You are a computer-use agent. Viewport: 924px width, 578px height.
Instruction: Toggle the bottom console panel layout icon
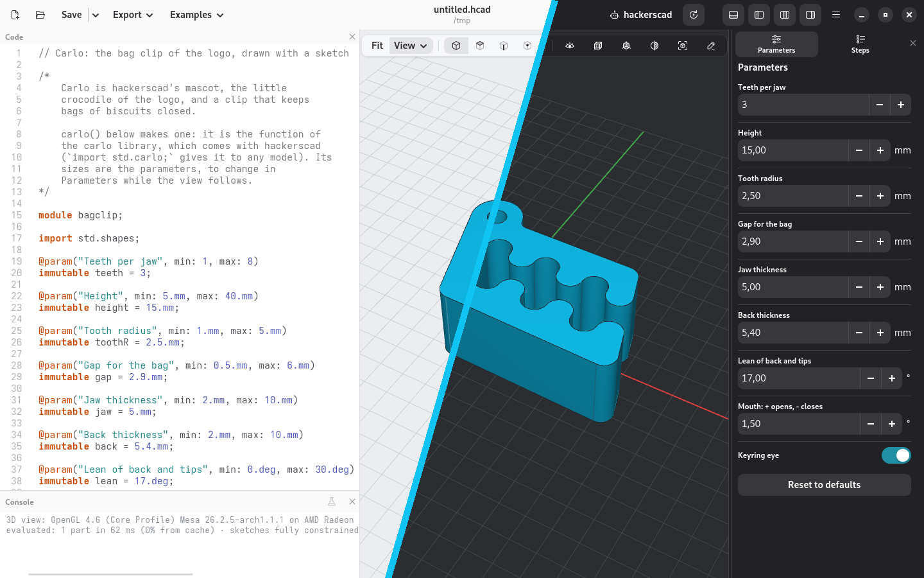pos(733,15)
